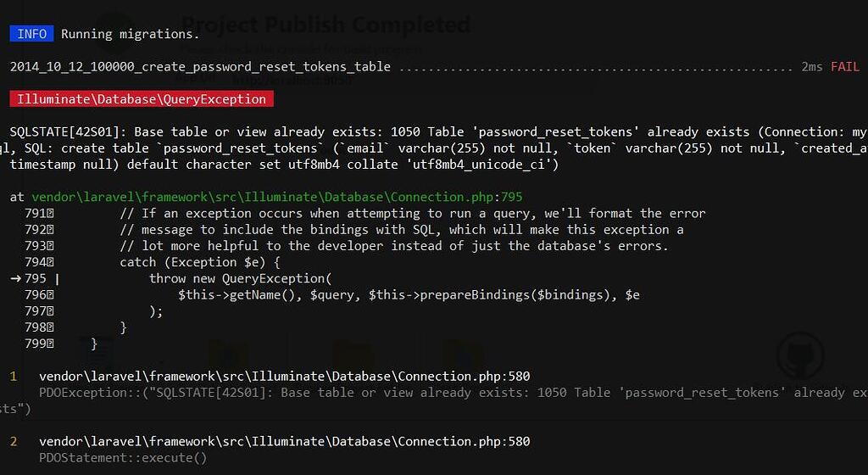Click the 'throw new QueryException(' code line
This screenshot has height=475, width=868.
(240, 278)
